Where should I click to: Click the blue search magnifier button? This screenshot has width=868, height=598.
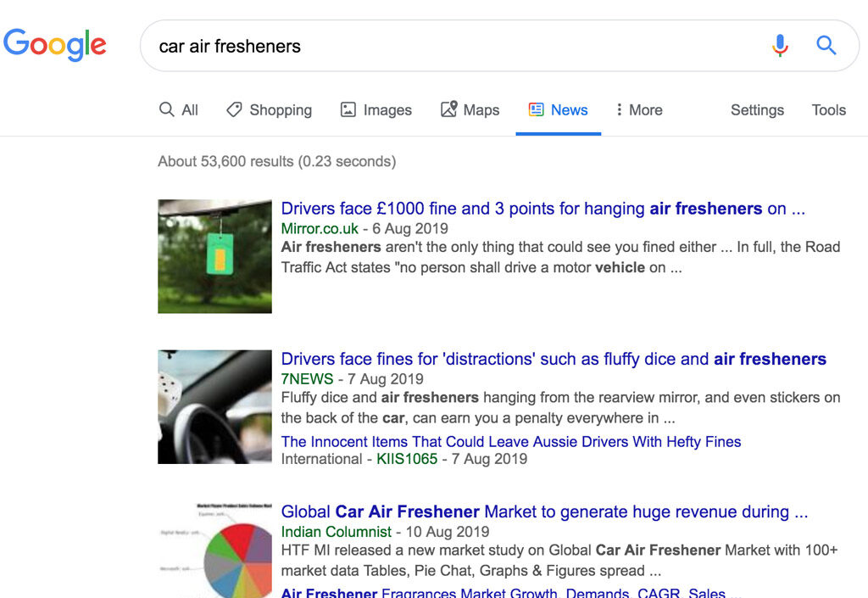pos(826,46)
